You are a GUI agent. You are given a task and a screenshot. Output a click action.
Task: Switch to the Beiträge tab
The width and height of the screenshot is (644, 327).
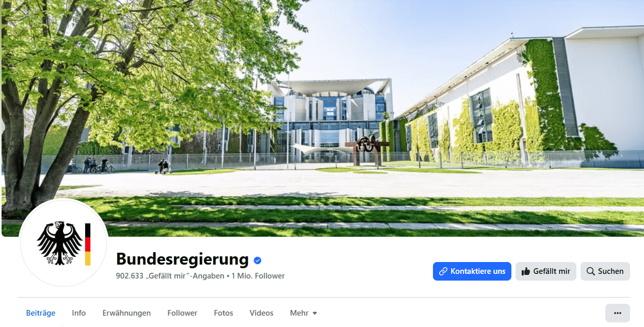(41, 313)
